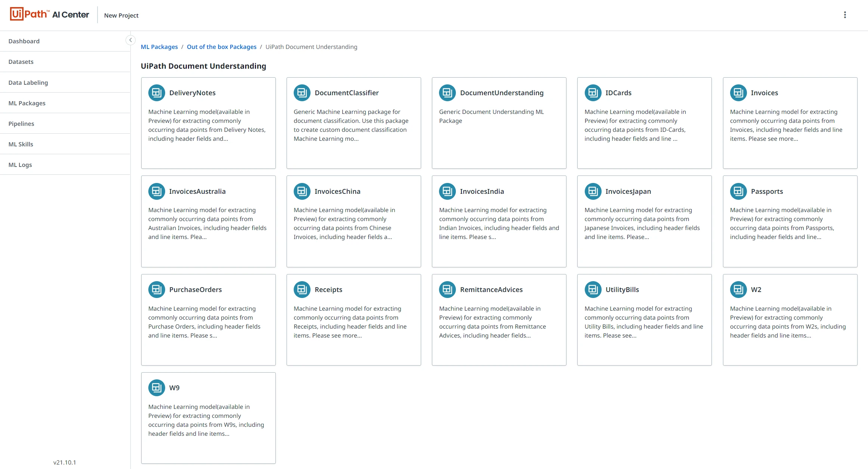Screen dimensions: 868x469
Task: Click the Australian Invoices description text
Action: (207, 223)
